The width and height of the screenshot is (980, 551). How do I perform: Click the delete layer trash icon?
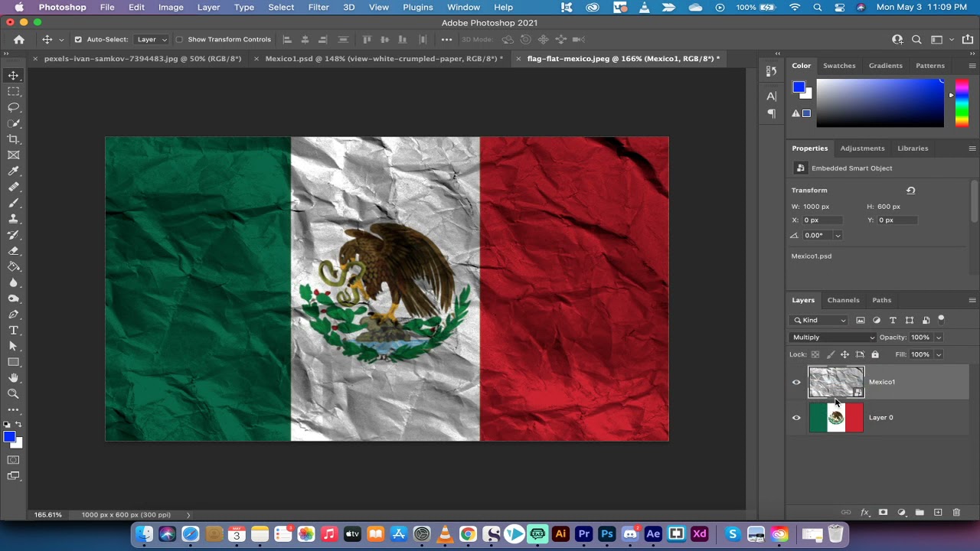[957, 513]
